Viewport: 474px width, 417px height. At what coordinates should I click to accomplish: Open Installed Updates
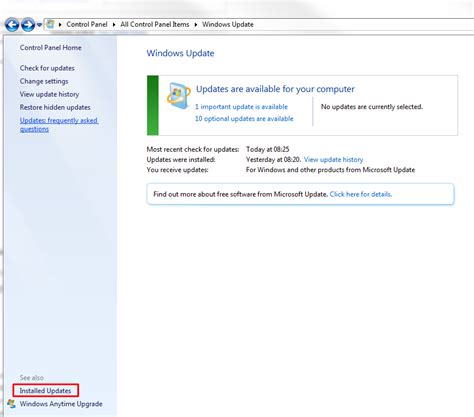[45, 391]
